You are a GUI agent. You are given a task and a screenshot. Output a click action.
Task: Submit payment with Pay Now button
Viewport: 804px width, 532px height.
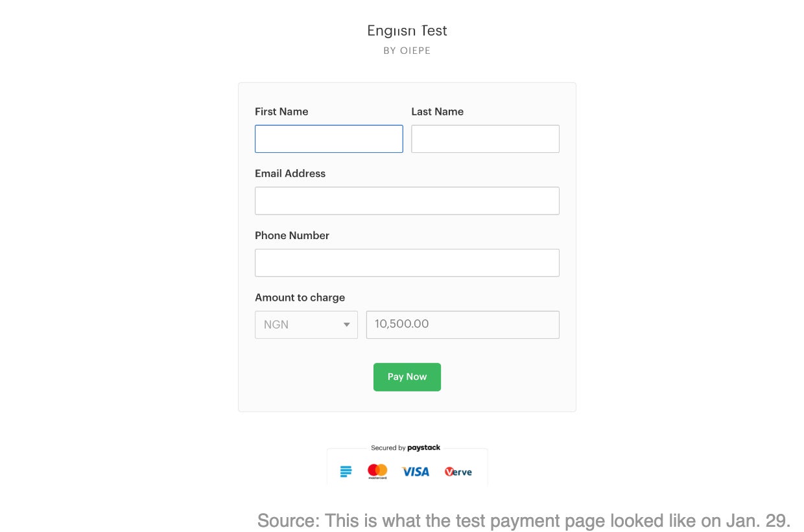point(407,377)
